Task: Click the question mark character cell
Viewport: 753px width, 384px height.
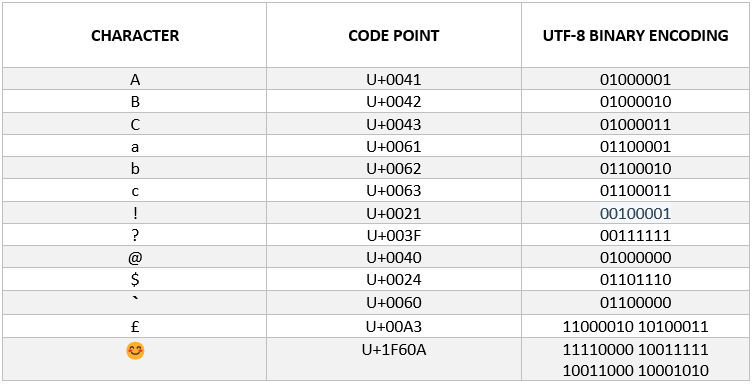Action: [135, 236]
